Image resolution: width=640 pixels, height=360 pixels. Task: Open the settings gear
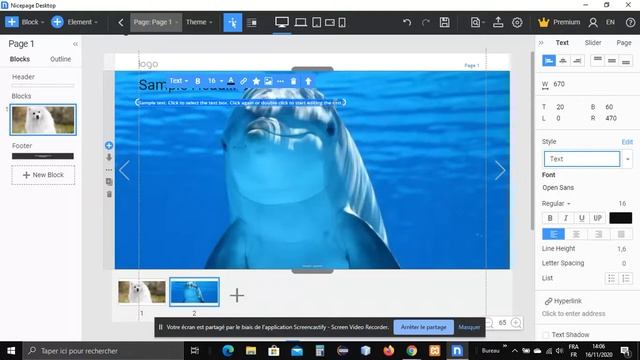pos(517,22)
